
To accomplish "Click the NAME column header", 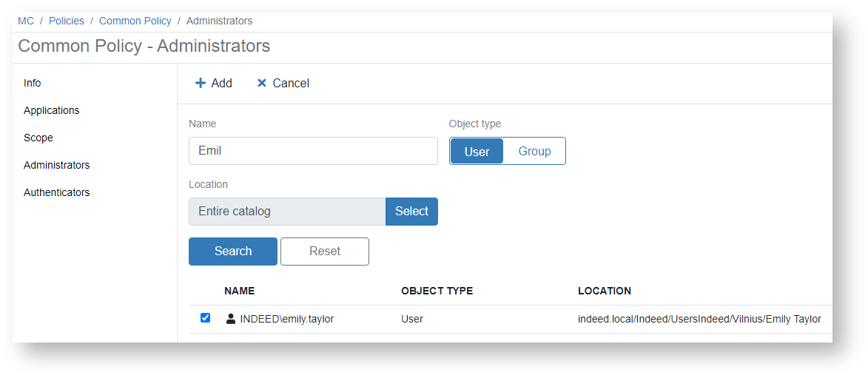I will pyautogui.click(x=239, y=291).
